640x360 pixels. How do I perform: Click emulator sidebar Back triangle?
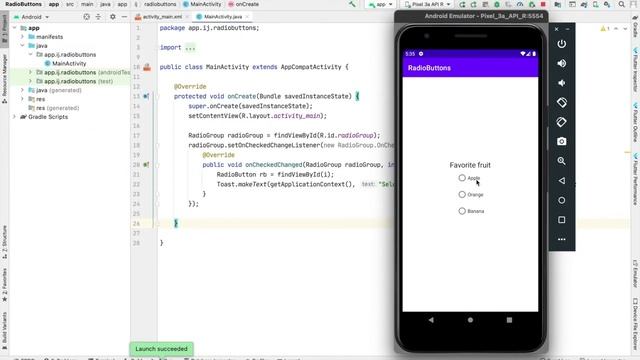point(562,180)
